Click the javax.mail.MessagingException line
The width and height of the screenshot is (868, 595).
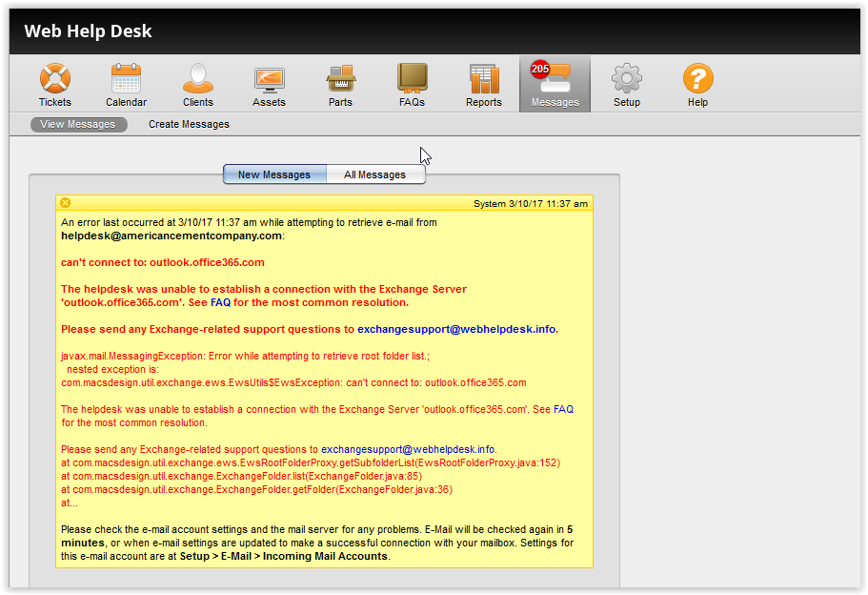pos(245,357)
